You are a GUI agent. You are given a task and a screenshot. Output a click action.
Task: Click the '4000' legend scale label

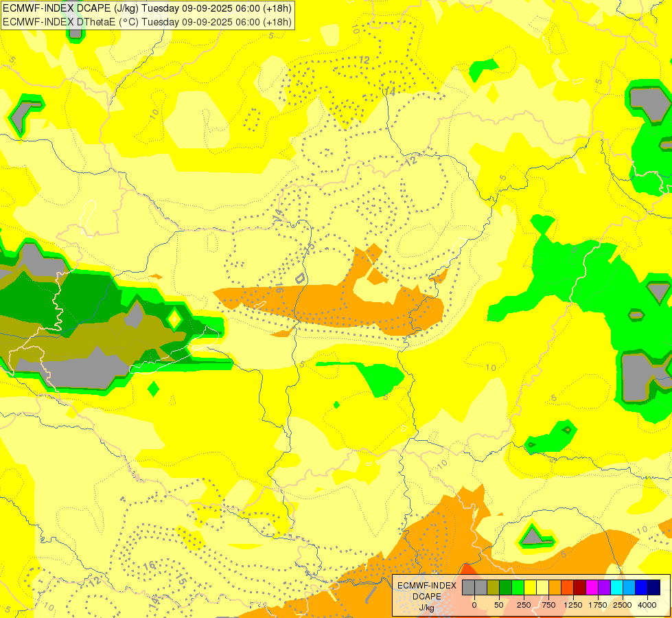(x=647, y=605)
